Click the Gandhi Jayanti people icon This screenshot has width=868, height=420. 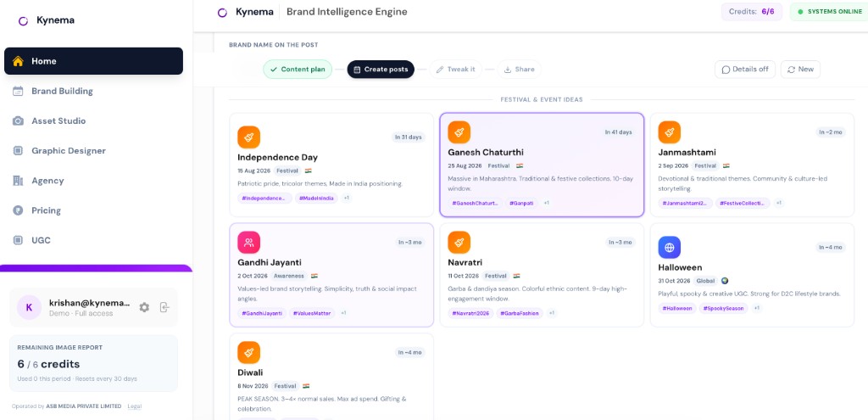coord(248,242)
